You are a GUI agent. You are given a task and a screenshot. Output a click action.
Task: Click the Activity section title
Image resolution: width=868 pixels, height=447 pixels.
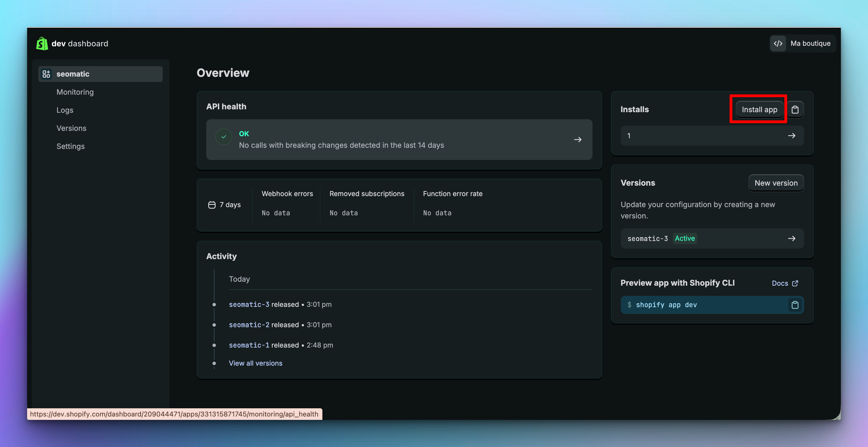[x=222, y=256]
